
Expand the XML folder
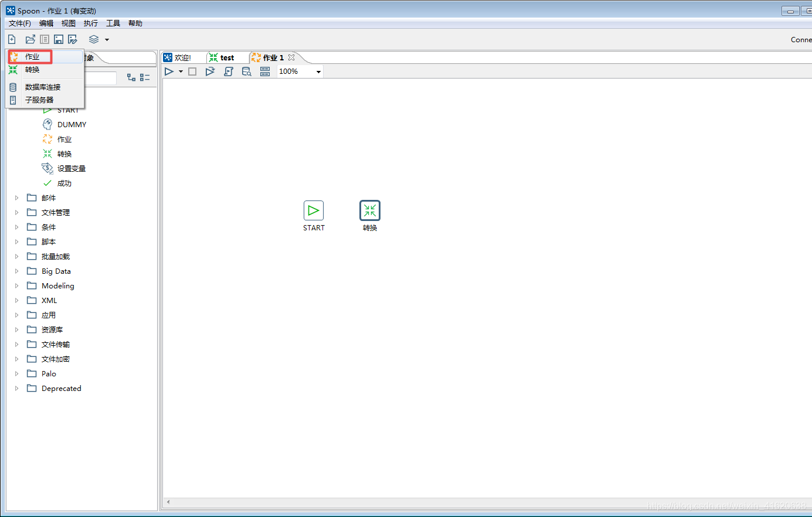point(16,301)
